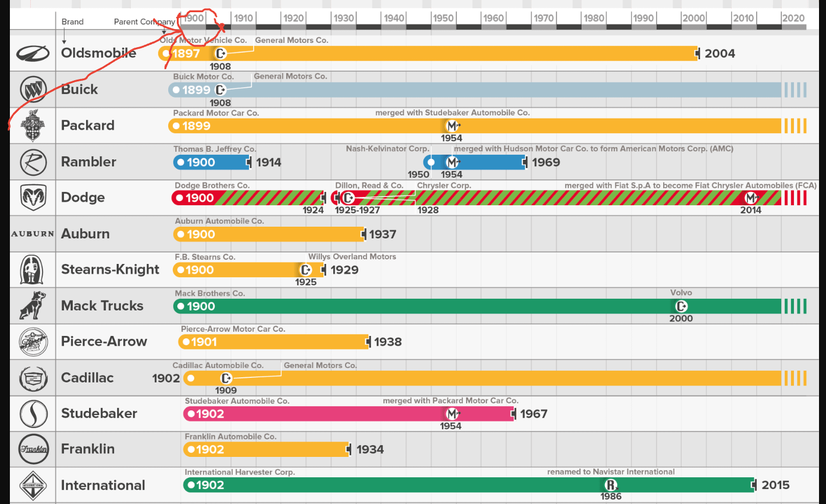Select the Dillon, Read & Co. label
The image size is (826, 504).
tap(369, 185)
